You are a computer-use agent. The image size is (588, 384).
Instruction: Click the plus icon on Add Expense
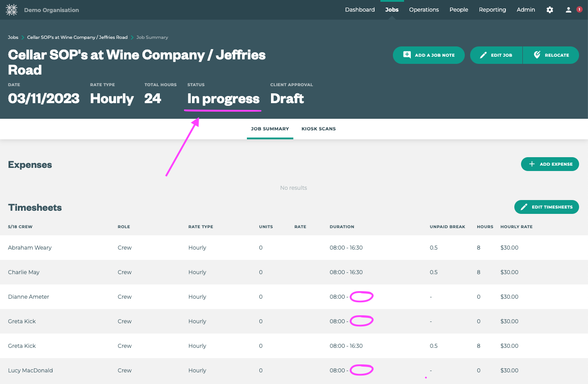click(532, 164)
